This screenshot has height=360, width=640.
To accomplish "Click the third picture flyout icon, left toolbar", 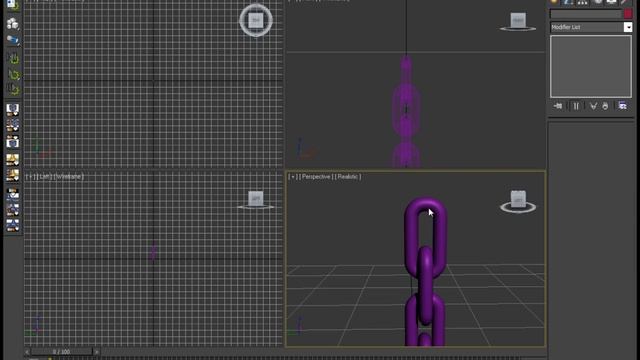I will [x=13, y=142].
